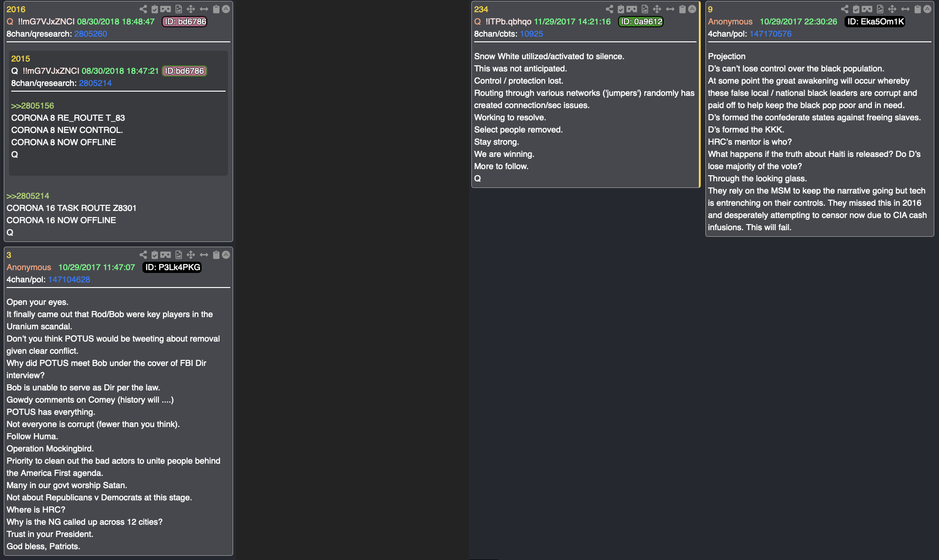This screenshot has width=939, height=560.
Task: Share post 2016 using the share icon
Action: 143,9
